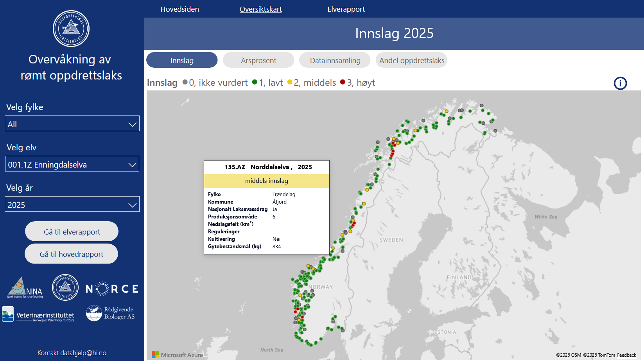Click the 'Trøndelag' value in the tooltip
The image size is (644, 361).
coord(284,194)
